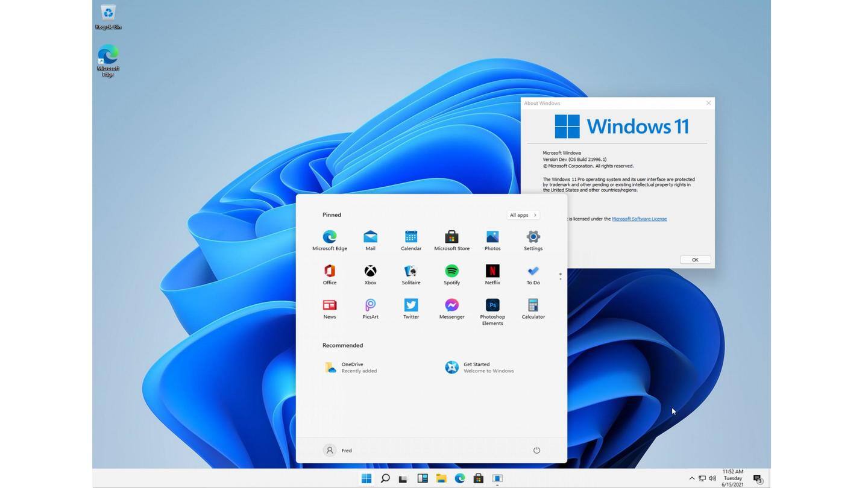Click the Pinned section heading

click(332, 214)
